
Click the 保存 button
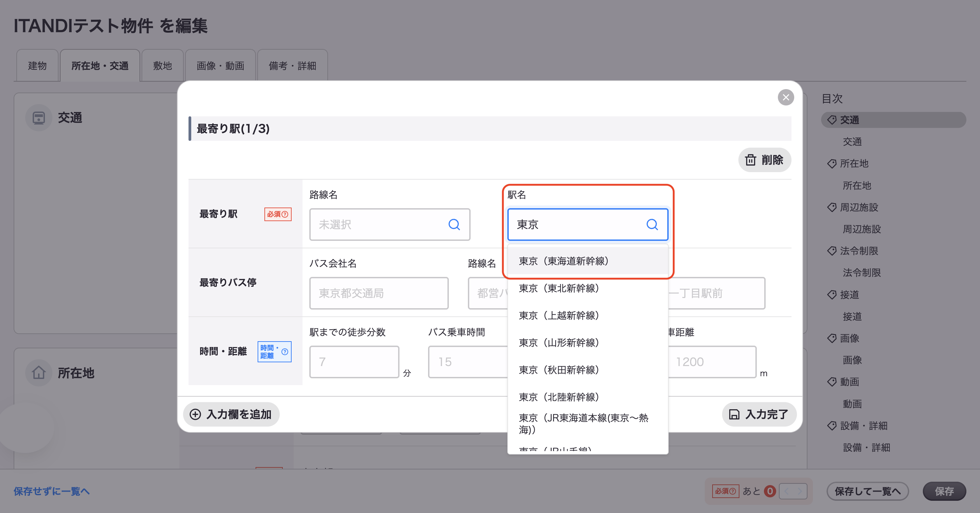click(x=944, y=491)
